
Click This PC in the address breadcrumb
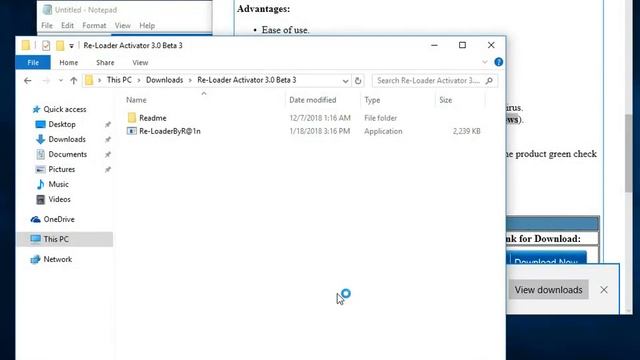pyautogui.click(x=119, y=80)
